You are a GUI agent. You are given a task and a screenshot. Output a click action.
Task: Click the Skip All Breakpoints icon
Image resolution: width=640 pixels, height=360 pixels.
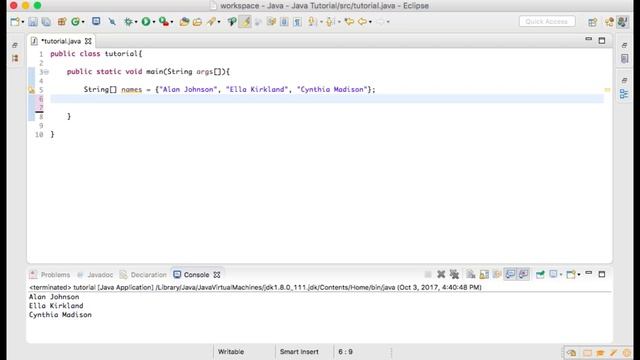point(112,22)
